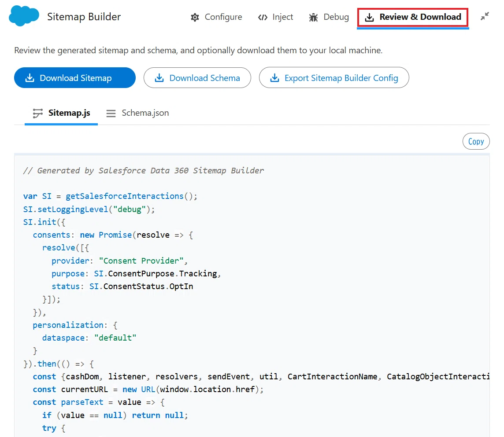Click the Review & Download tray icon
The width and height of the screenshot is (504, 437).
tap(369, 17)
